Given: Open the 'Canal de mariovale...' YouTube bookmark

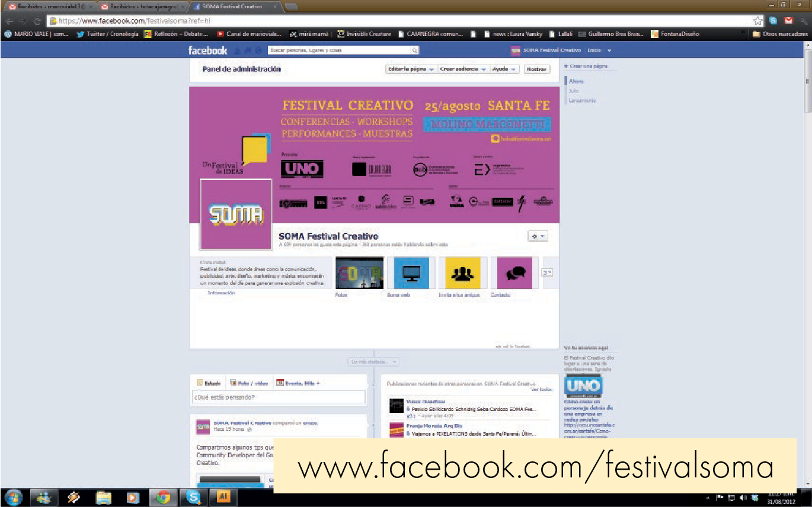Looking at the screenshot, I should click(x=250, y=34).
